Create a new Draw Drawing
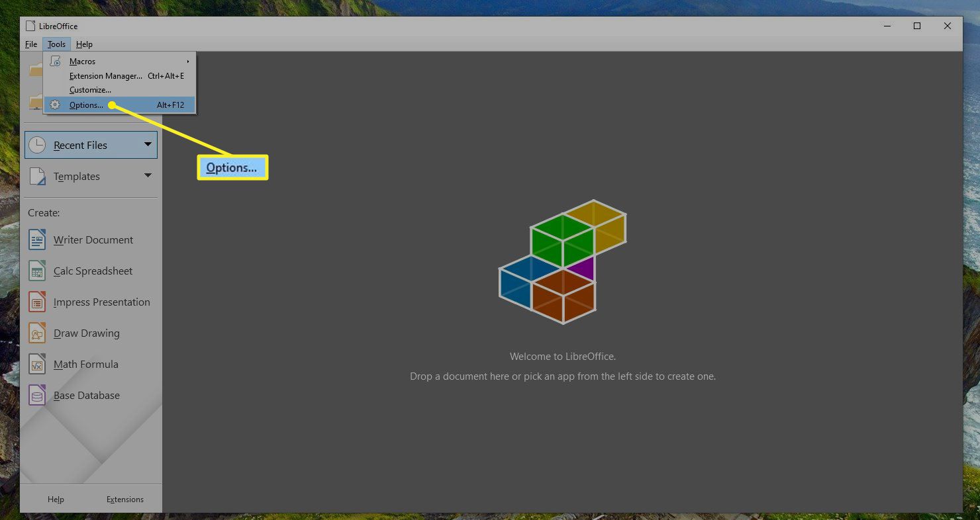The height and width of the screenshot is (520, 980). [x=91, y=333]
